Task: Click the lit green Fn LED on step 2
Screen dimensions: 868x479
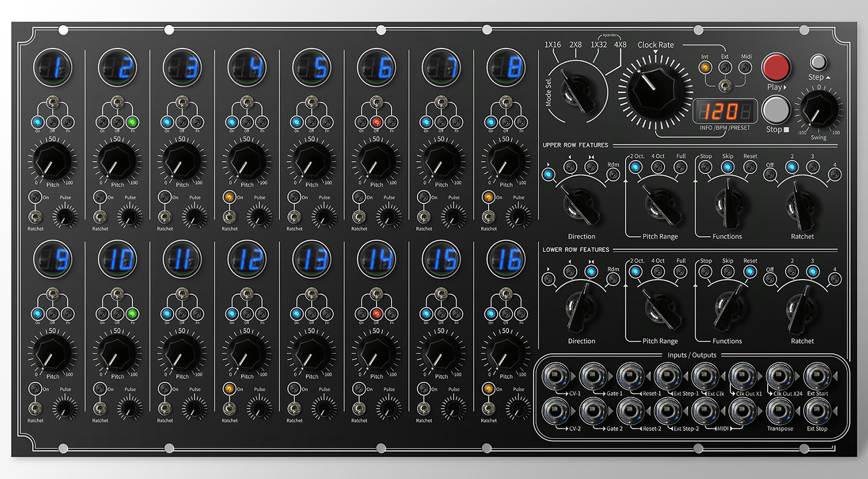Action: click(x=132, y=122)
